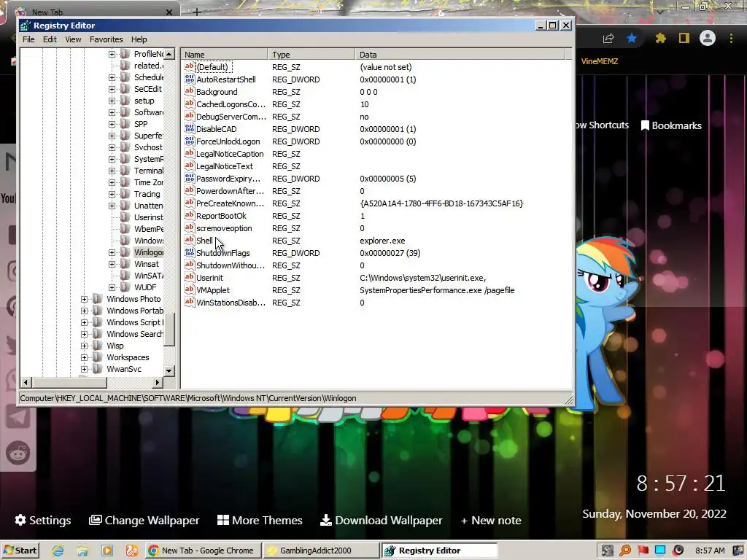Open Settings on the new tab page

click(43, 520)
